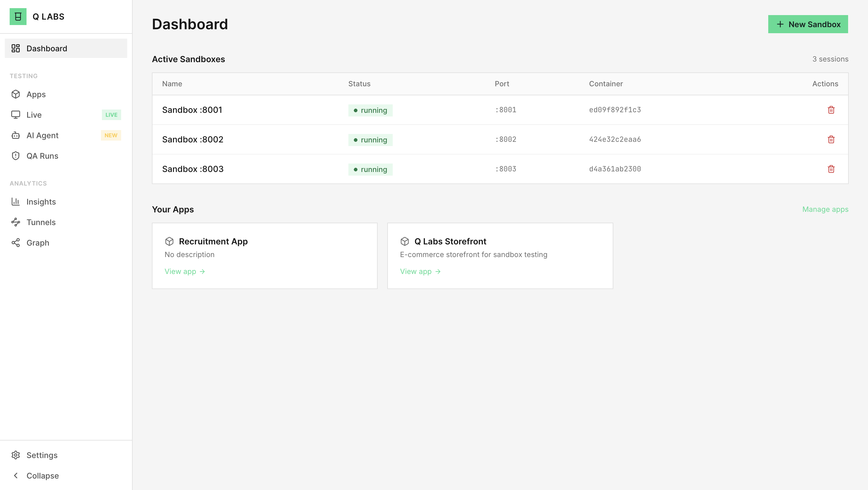Open Settings from sidebar
This screenshot has width=868, height=490.
tap(42, 455)
